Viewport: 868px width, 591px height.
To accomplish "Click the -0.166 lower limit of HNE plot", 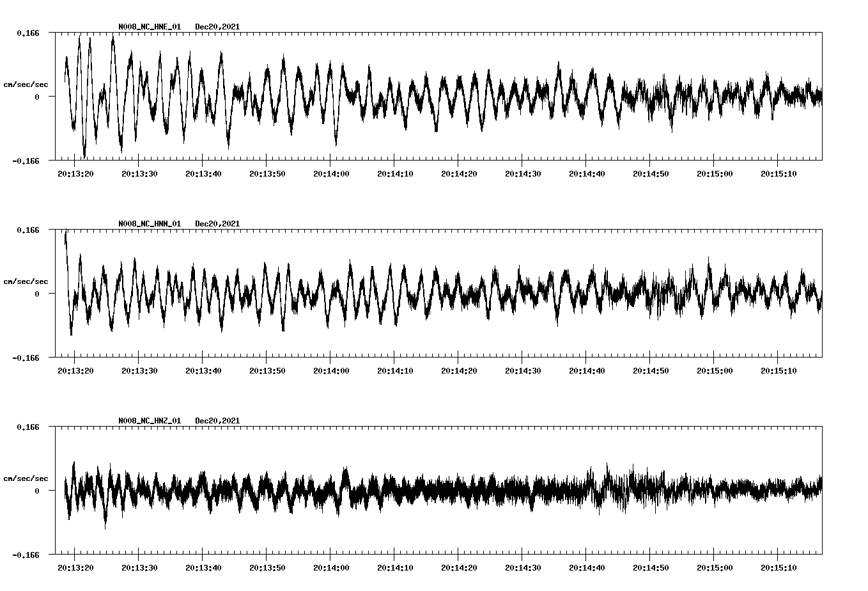I will (x=26, y=161).
